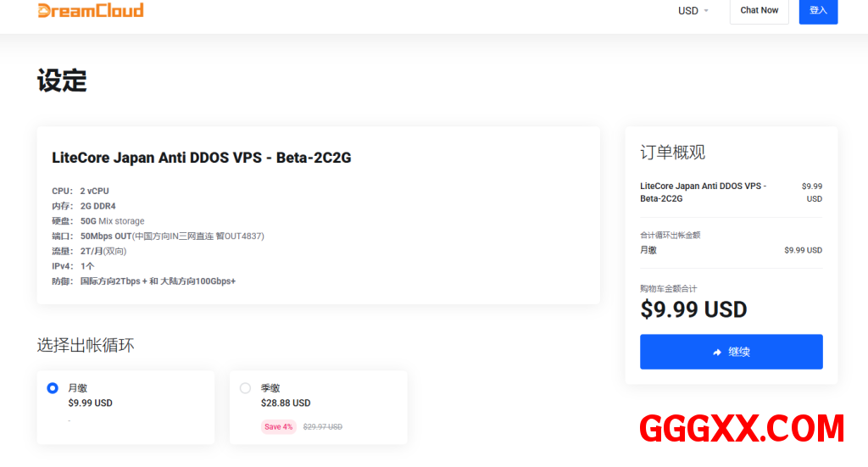Click the 设定 page heading
The width and height of the screenshot is (868, 467).
click(62, 81)
